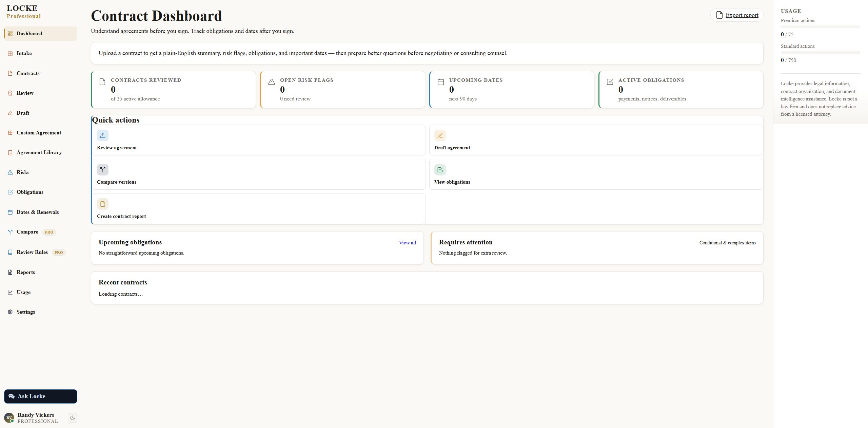Click the Review sidebar icon

coord(10,93)
